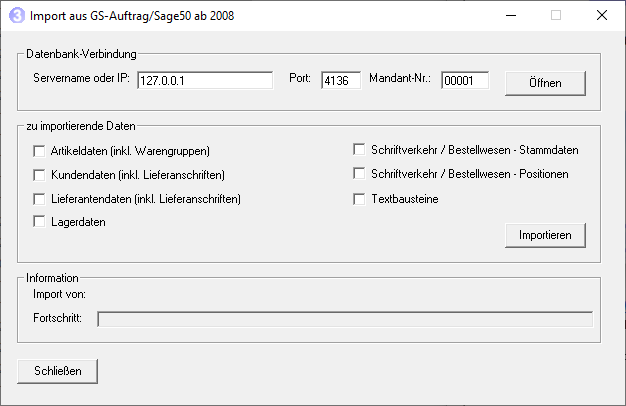This screenshot has height=406, width=626.
Task: Toggle Lieferantendaten (inkl. Lieferanschriften) checkbox
Action: click(39, 199)
